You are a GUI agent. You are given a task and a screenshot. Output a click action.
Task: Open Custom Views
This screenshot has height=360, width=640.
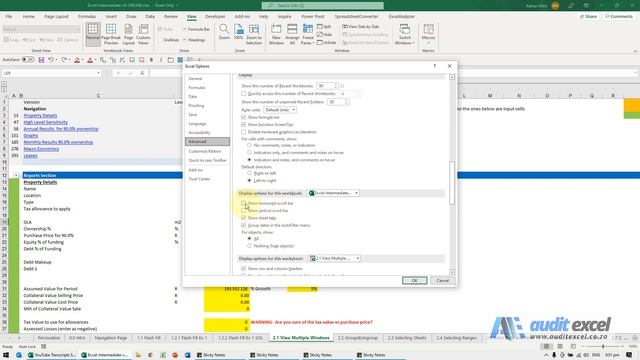tap(143, 34)
